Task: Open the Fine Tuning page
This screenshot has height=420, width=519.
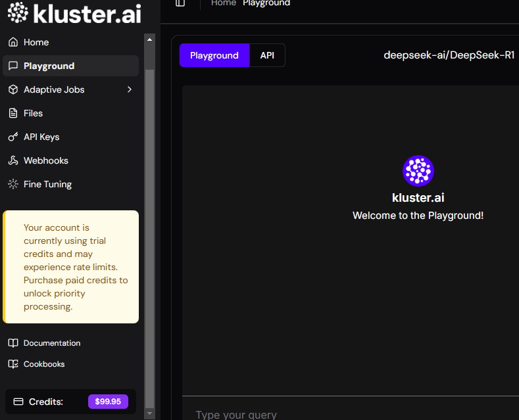Action: tap(70, 184)
